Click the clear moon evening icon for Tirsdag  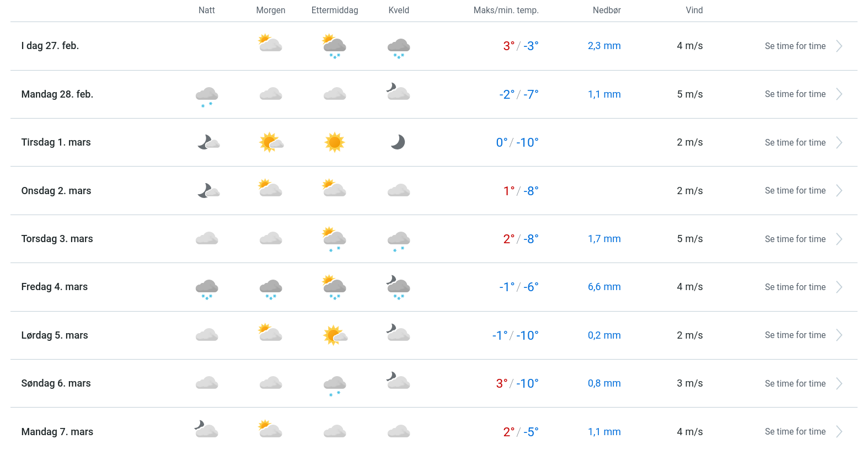(398, 142)
